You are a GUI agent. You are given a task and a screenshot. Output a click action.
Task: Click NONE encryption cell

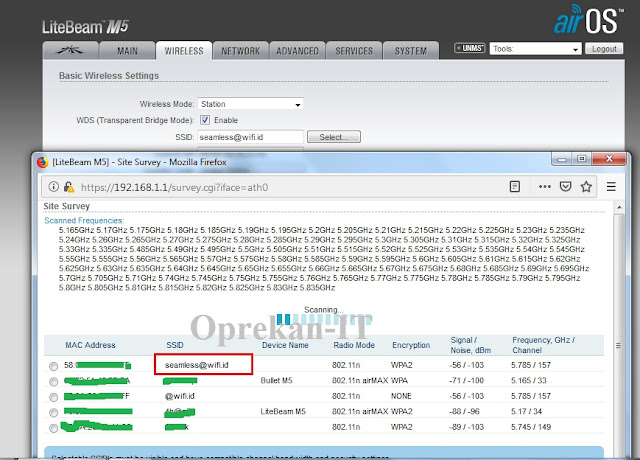[401, 396]
